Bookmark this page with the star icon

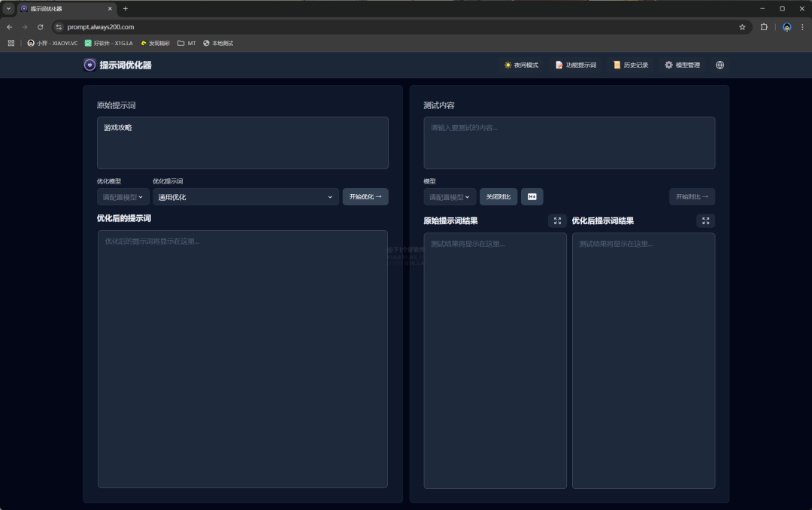coord(742,27)
